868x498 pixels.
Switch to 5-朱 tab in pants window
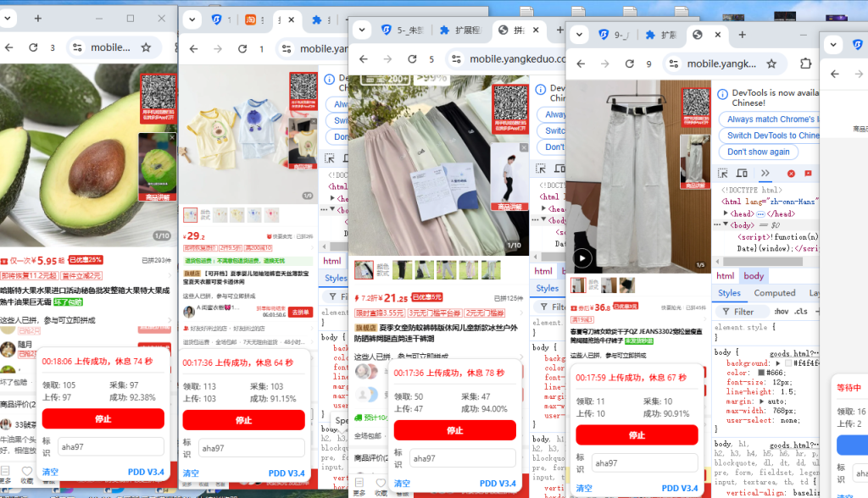[403, 30]
